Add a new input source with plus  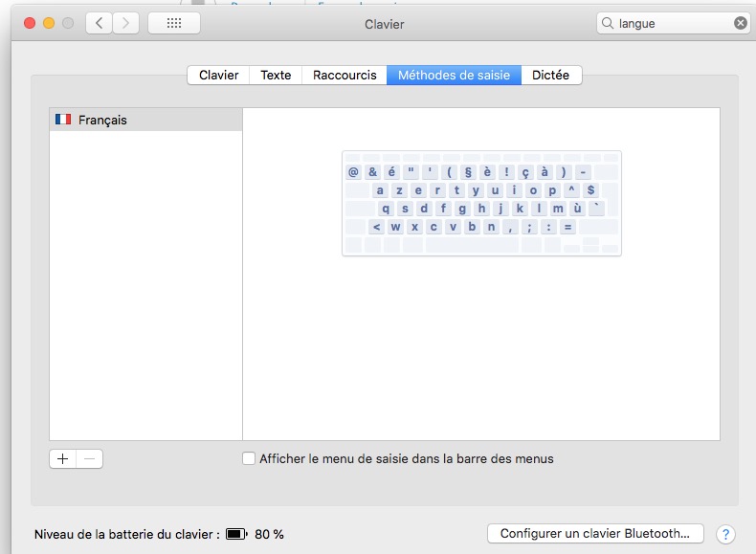63,458
